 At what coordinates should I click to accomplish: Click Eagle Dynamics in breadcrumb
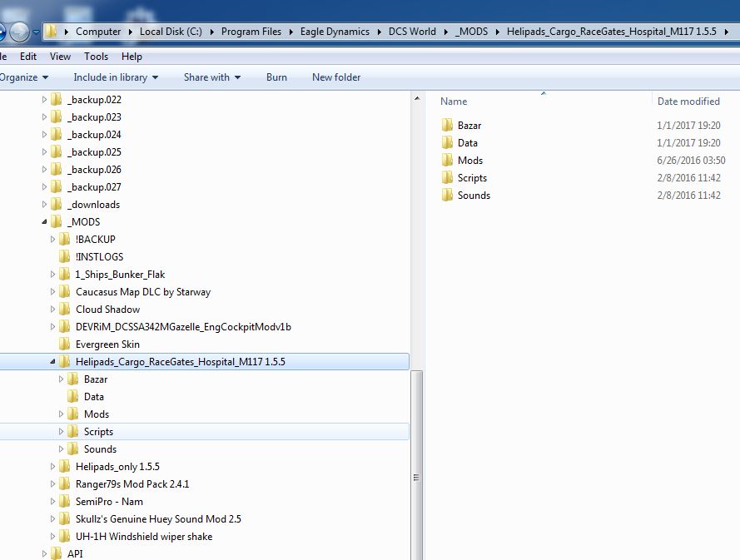coord(335,32)
